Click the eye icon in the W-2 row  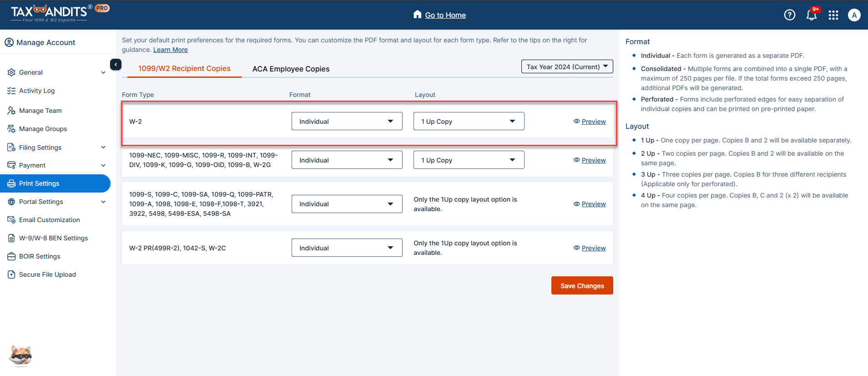(x=576, y=121)
